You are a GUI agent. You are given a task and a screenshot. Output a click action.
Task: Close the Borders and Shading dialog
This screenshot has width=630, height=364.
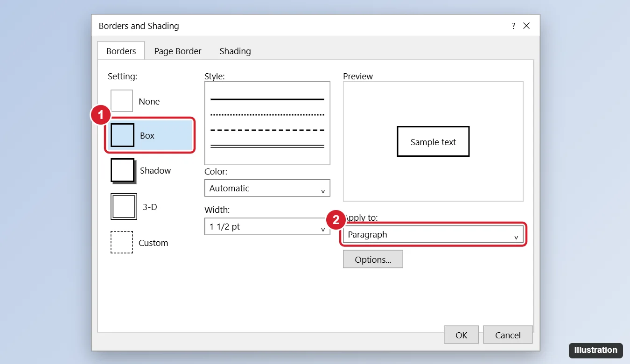pyautogui.click(x=526, y=26)
